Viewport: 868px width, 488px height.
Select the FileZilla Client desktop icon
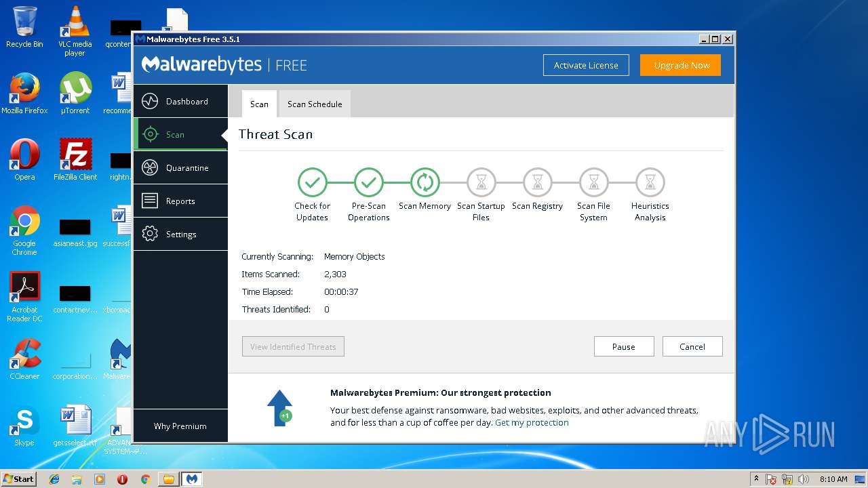(x=75, y=160)
